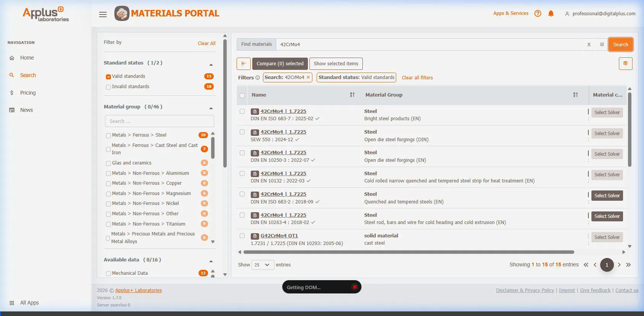Image resolution: width=644 pixels, height=316 pixels.
Task: Collapse the filter panel arrow button
Action: tap(244, 64)
